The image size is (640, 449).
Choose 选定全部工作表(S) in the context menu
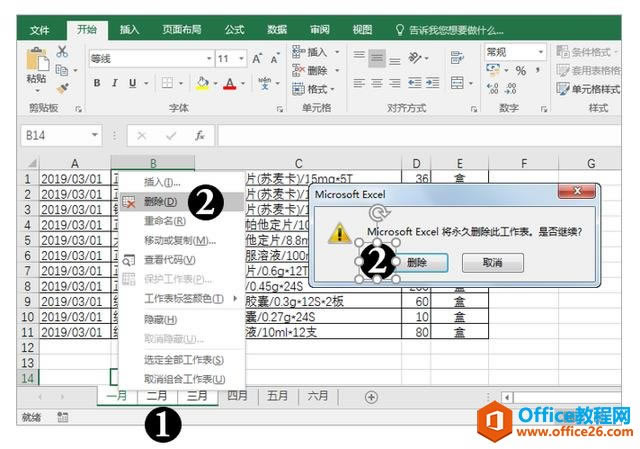pyautogui.click(x=182, y=360)
